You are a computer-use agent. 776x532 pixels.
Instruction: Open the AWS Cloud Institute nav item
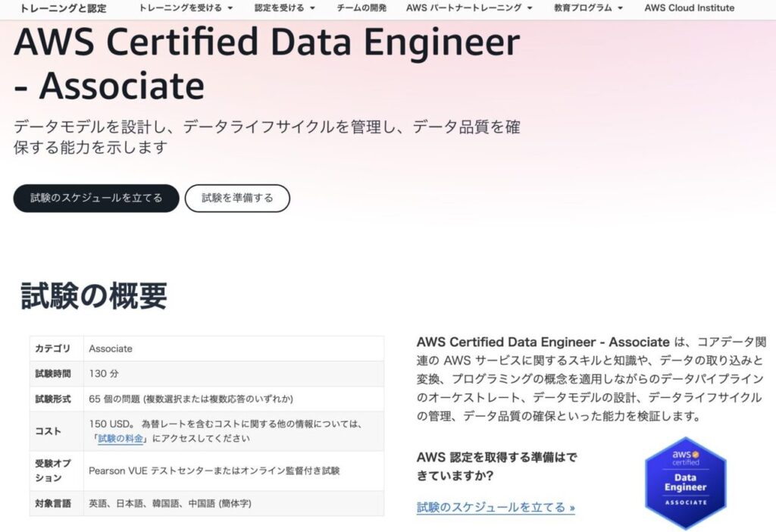click(690, 8)
